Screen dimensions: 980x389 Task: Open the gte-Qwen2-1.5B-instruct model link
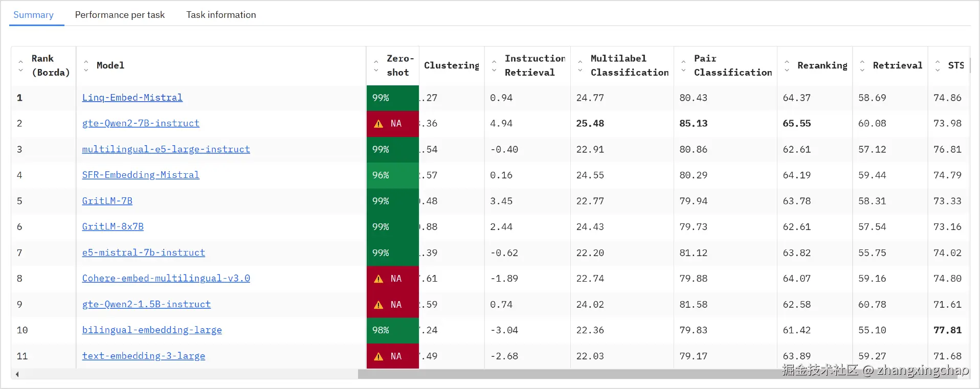point(146,304)
